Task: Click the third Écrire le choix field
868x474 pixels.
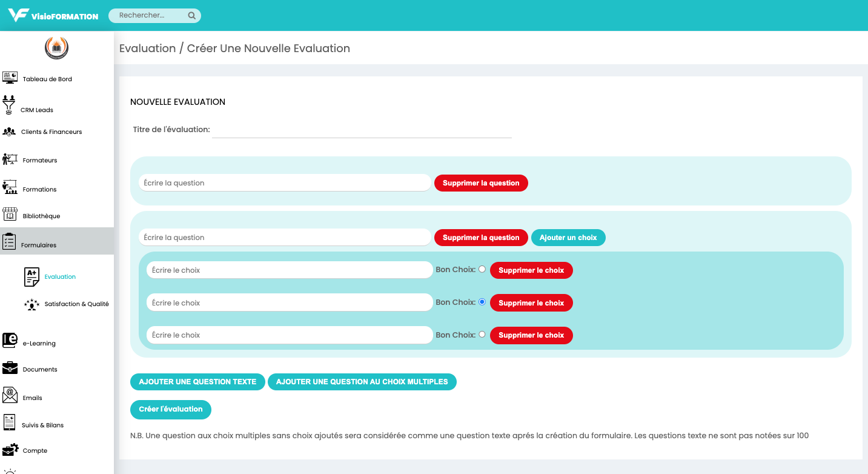Action: coord(290,335)
